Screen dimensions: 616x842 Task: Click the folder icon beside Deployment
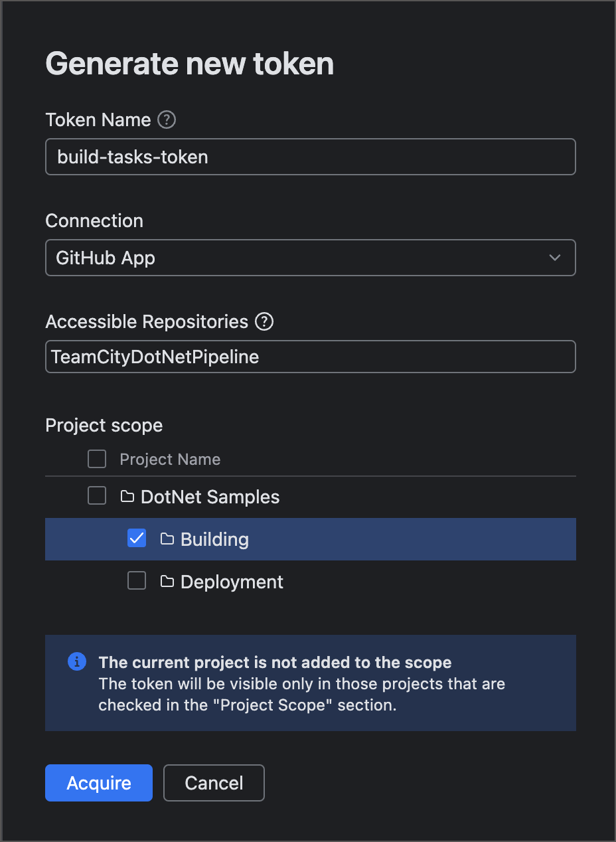point(166,581)
